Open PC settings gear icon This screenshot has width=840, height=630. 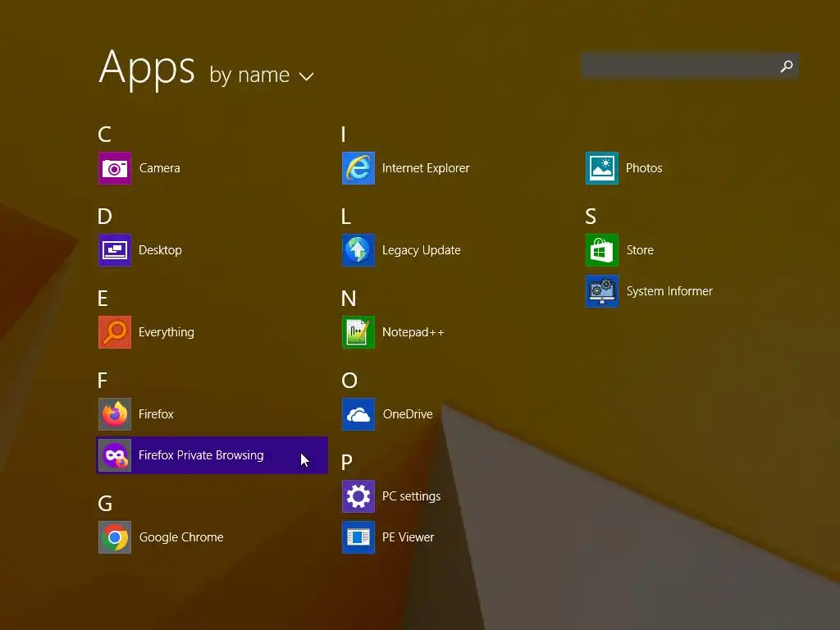[x=358, y=496]
